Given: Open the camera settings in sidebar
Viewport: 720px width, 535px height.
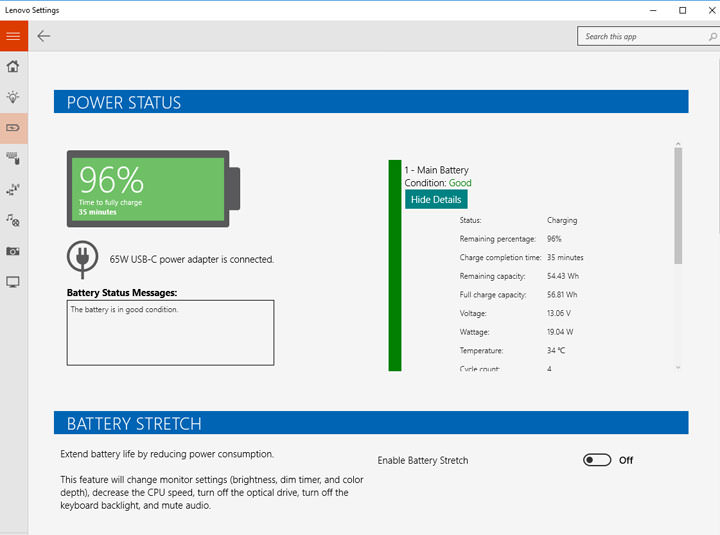Looking at the screenshot, I should point(13,251).
